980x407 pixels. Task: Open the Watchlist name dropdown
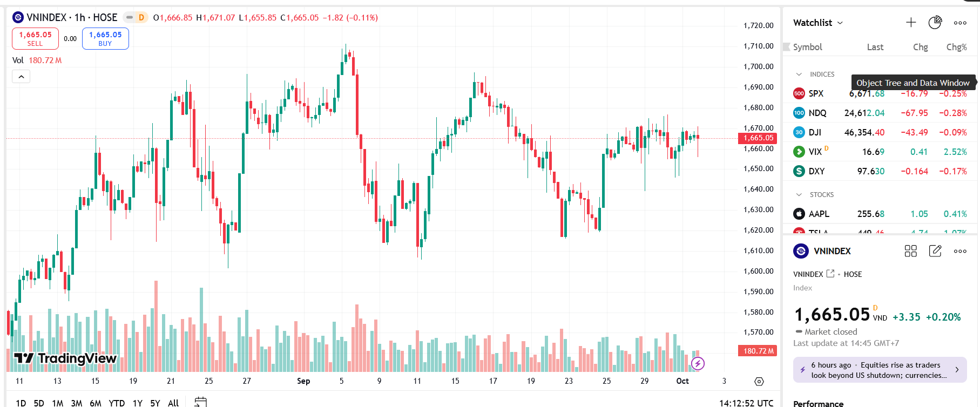click(x=817, y=23)
